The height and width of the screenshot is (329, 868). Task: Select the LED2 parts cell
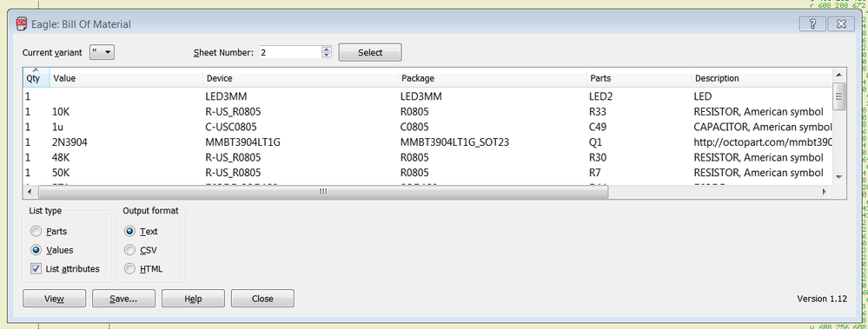click(601, 96)
